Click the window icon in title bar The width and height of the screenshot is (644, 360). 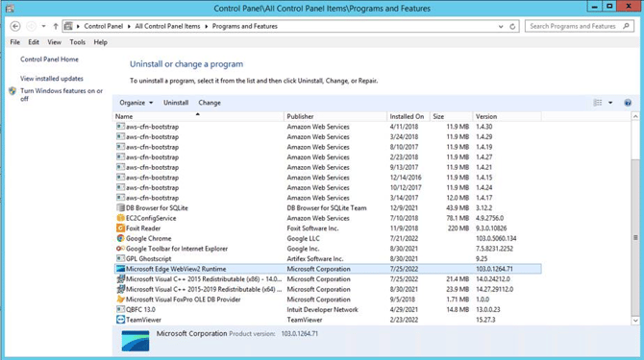point(10,9)
